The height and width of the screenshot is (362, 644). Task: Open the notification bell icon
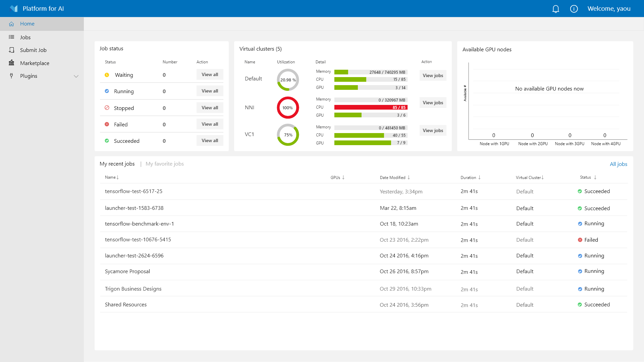click(555, 8)
